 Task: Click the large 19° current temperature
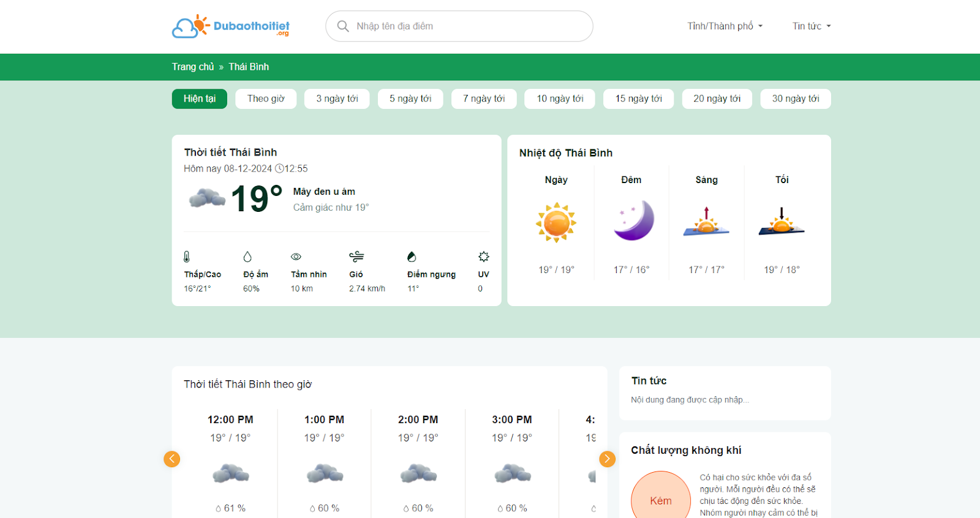(257, 199)
